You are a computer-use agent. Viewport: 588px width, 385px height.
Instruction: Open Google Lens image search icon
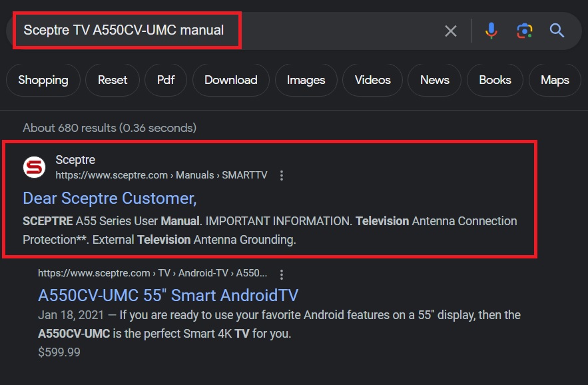tap(524, 31)
